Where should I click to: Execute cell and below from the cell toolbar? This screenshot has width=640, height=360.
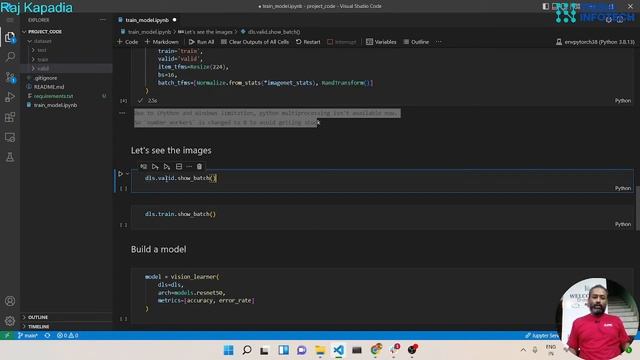(x=167, y=167)
